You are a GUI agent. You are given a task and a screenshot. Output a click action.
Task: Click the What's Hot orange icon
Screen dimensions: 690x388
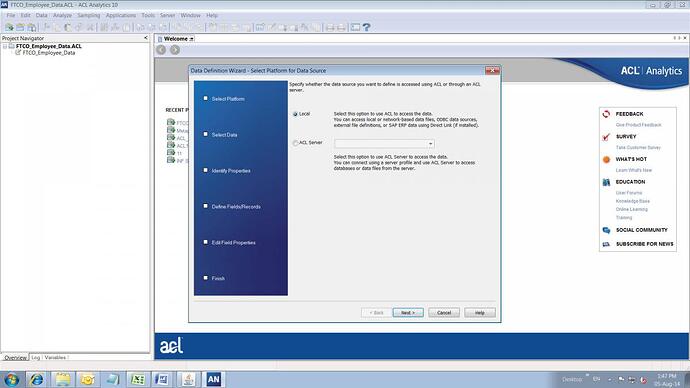(606, 159)
